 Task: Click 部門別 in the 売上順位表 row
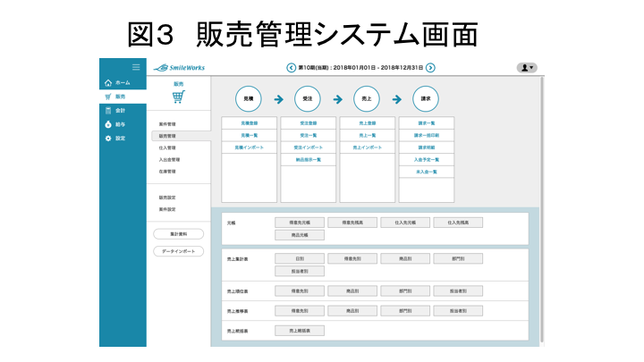(x=405, y=291)
